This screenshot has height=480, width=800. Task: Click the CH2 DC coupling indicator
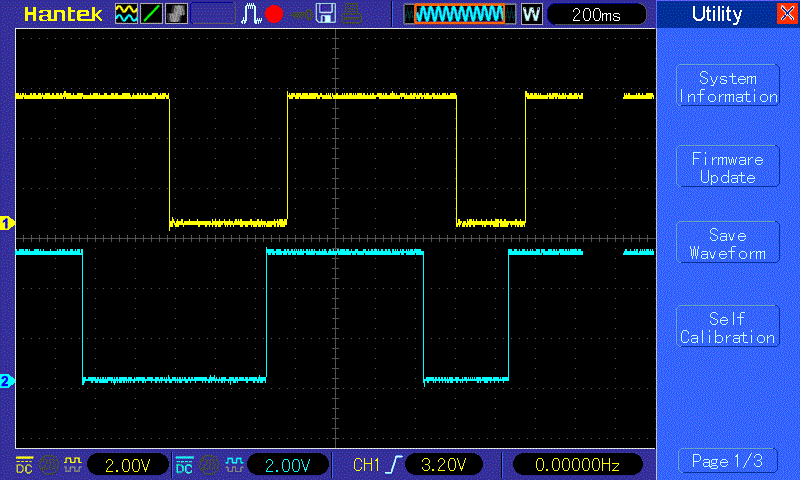[x=184, y=464]
